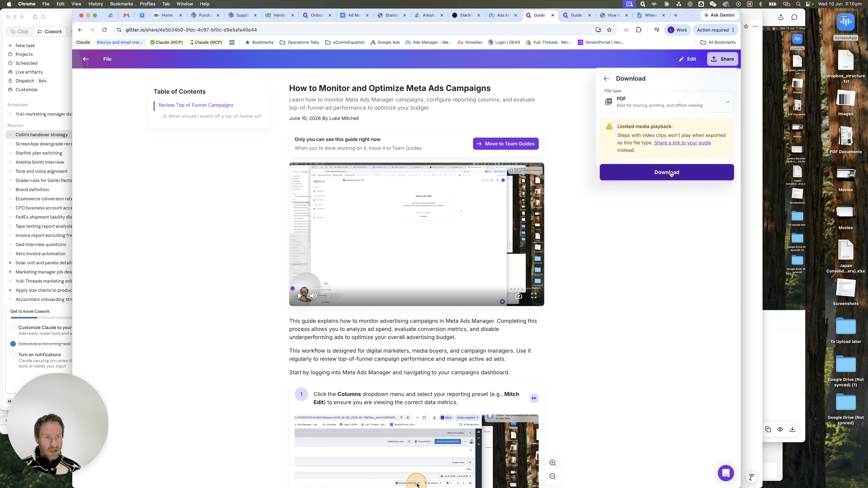Open the History menu in menu bar
This screenshot has height=488, width=868.
pyautogui.click(x=96, y=4)
